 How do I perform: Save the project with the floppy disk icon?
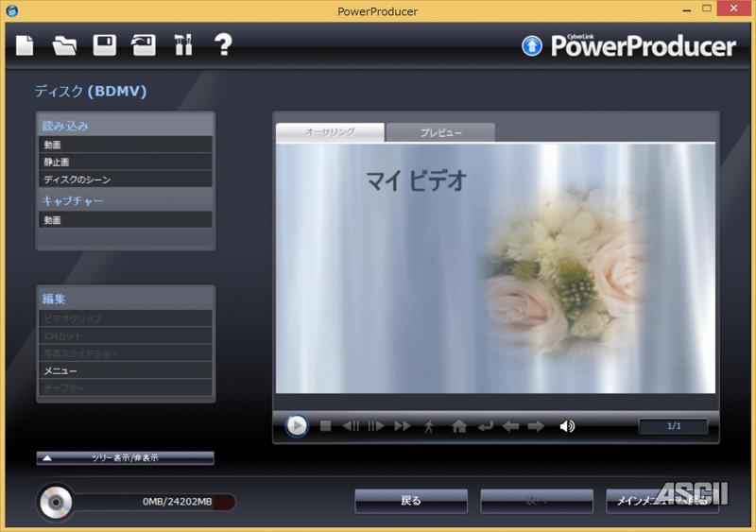pyautogui.click(x=104, y=45)
